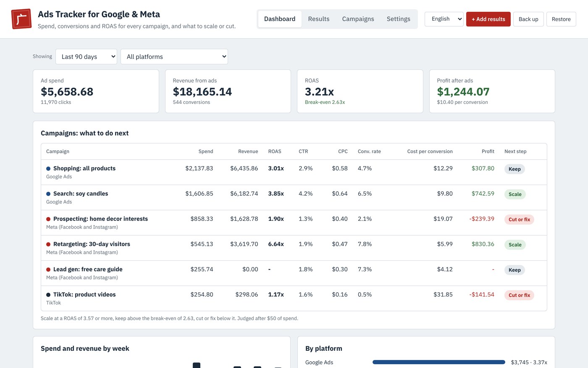
Task: Click the -$239.39 profit value
Action: tap(482, 219)
